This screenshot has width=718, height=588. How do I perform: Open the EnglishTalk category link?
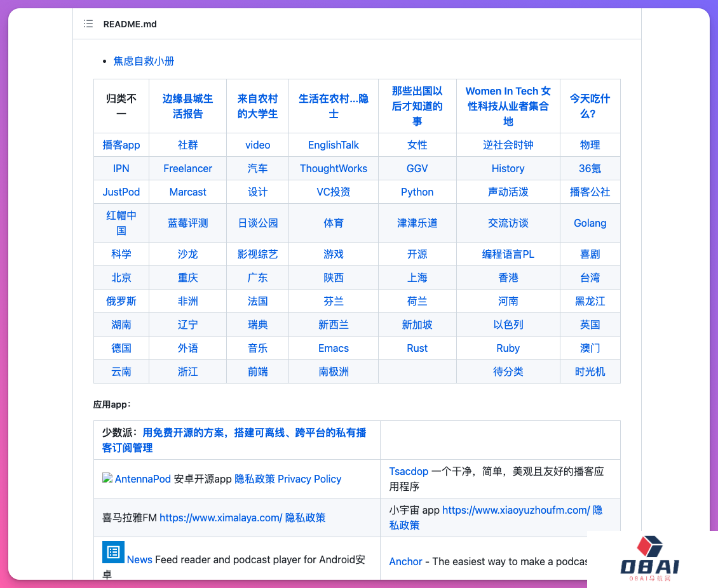[334, 145]
